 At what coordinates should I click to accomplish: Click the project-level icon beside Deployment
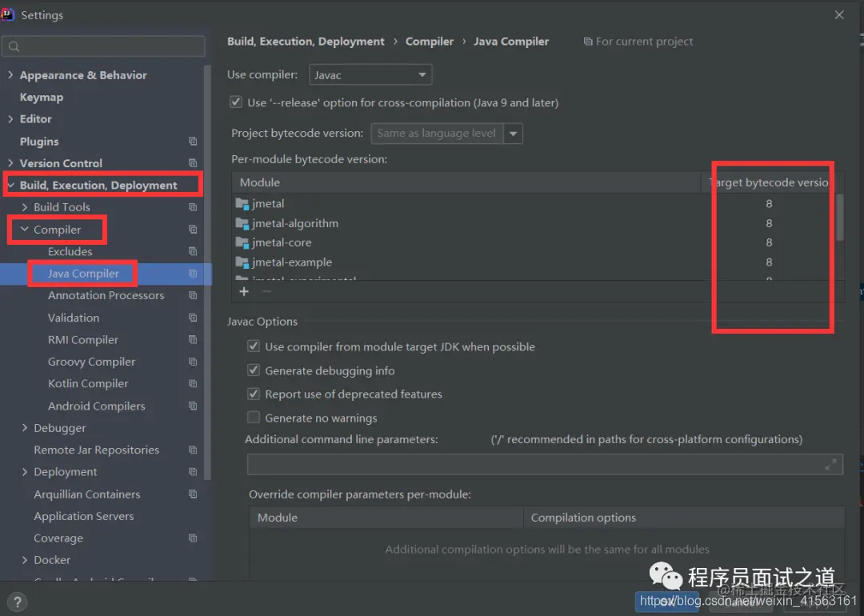coord(193,472)
